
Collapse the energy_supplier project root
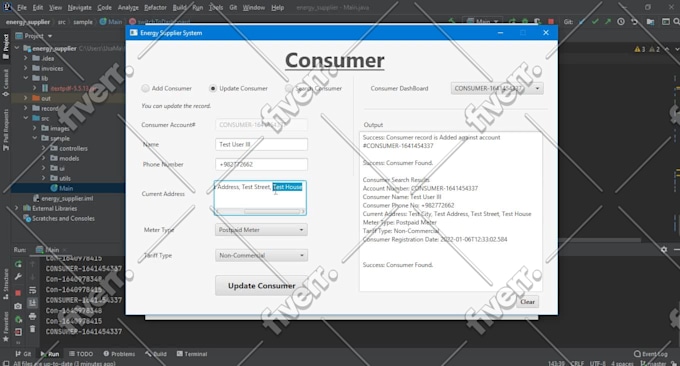[17, 48]
